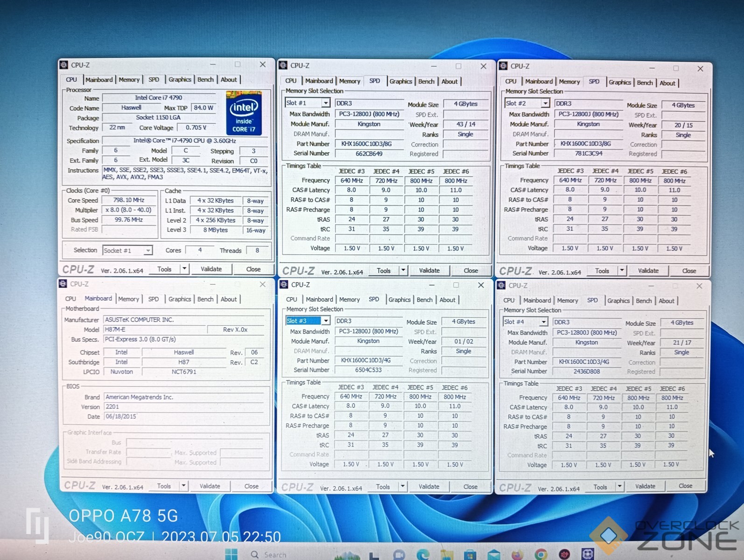Screen dimensions: 744x560
Task: Click Close in the Slot #4 window
Action: pyautogui.click(x=686, y=486)
